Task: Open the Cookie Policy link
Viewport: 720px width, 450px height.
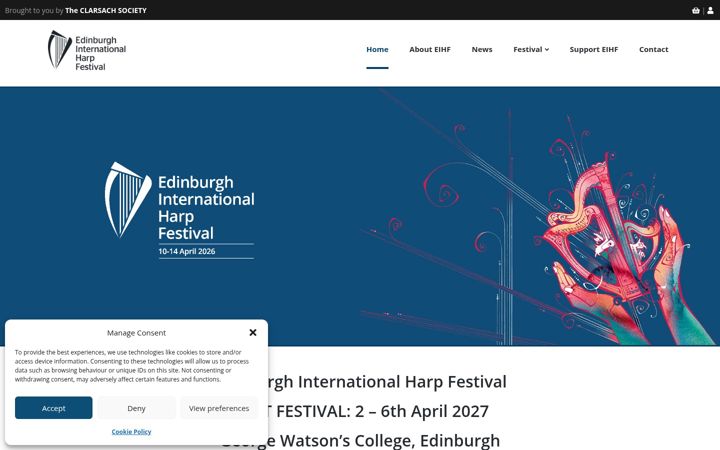Action: [x=131, y=432]
